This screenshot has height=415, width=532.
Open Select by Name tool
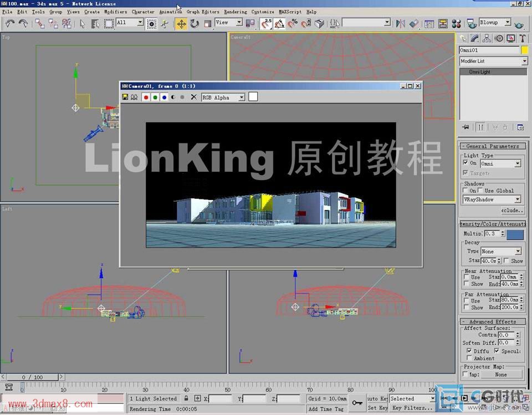95,24
